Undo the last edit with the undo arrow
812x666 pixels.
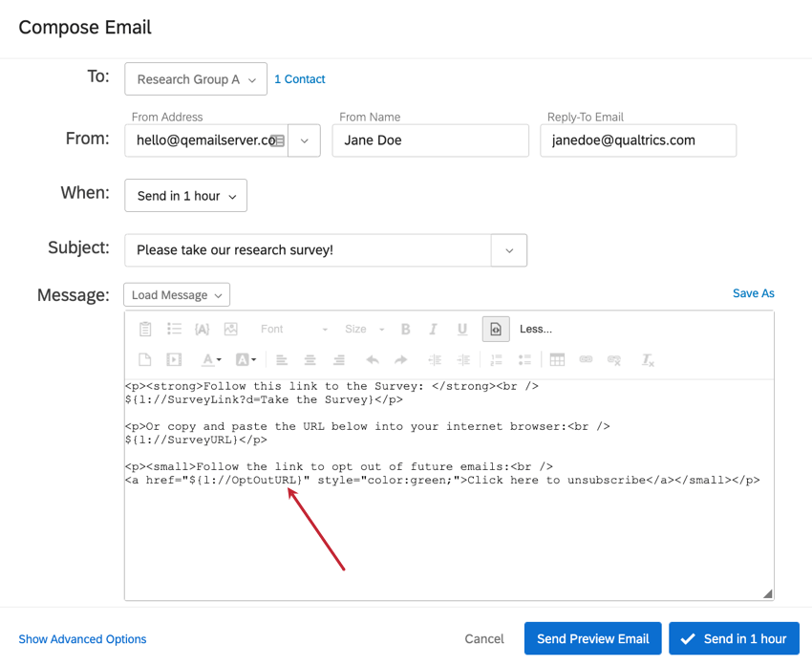(x=372, y=359)
